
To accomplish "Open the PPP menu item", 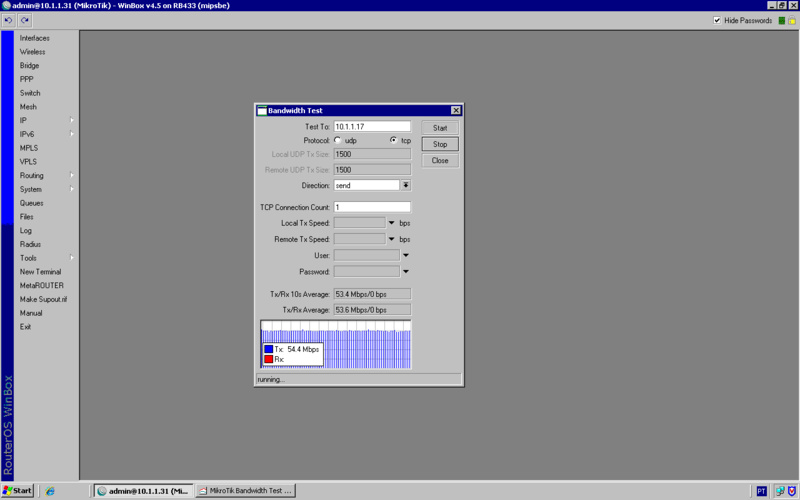I will [x=27, y=80].
